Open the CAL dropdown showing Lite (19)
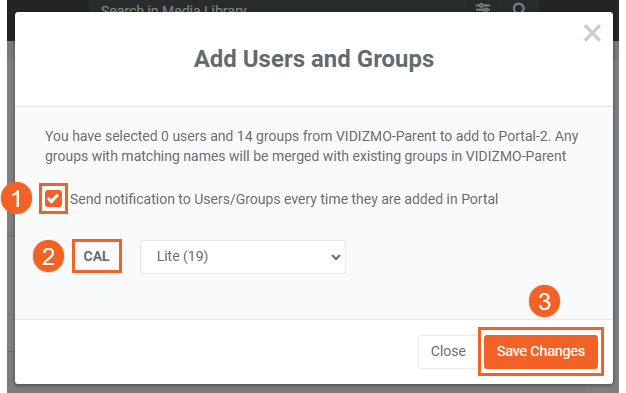Screen dimensions: 626x393 (243, 257)
